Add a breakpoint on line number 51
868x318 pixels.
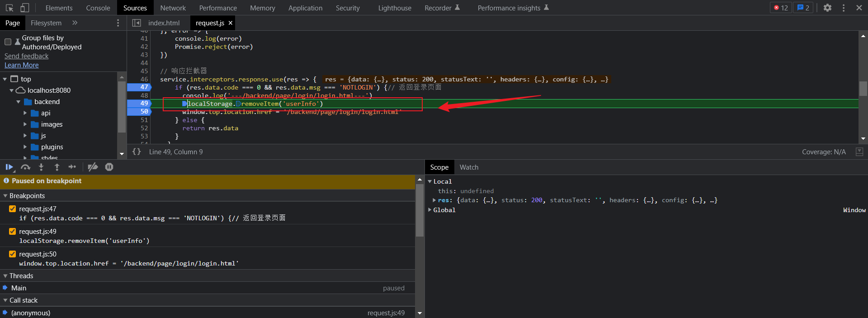[144, 120]
